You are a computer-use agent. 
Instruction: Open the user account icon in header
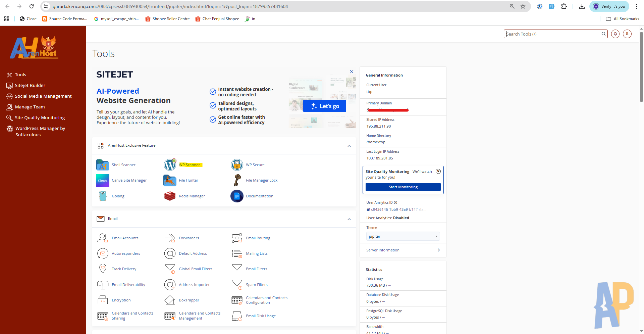(x=627, y=34)
